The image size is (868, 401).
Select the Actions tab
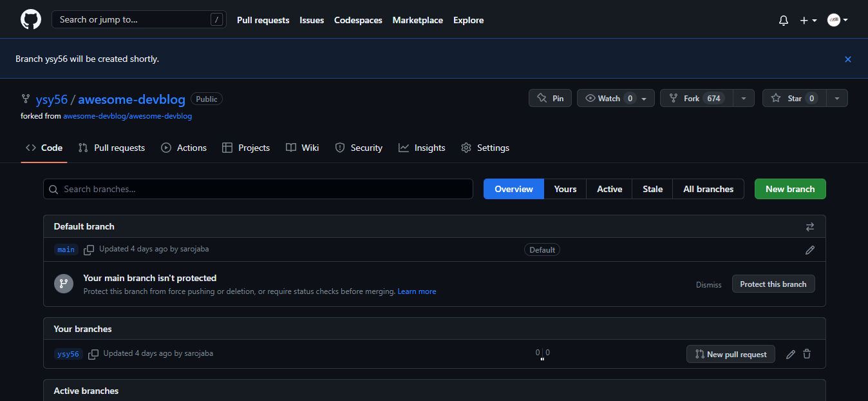[x=184, y=148]
